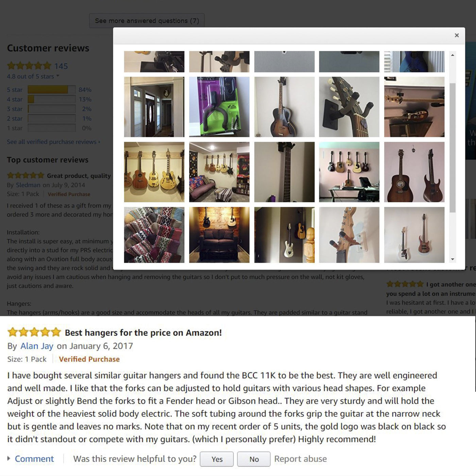Open See all verified purchase reviews

coord(53,142)
